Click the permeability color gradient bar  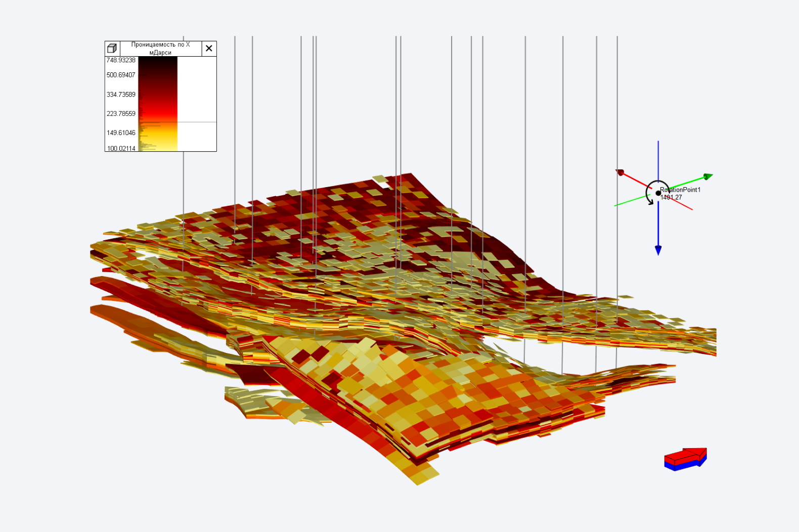(158, 104)
